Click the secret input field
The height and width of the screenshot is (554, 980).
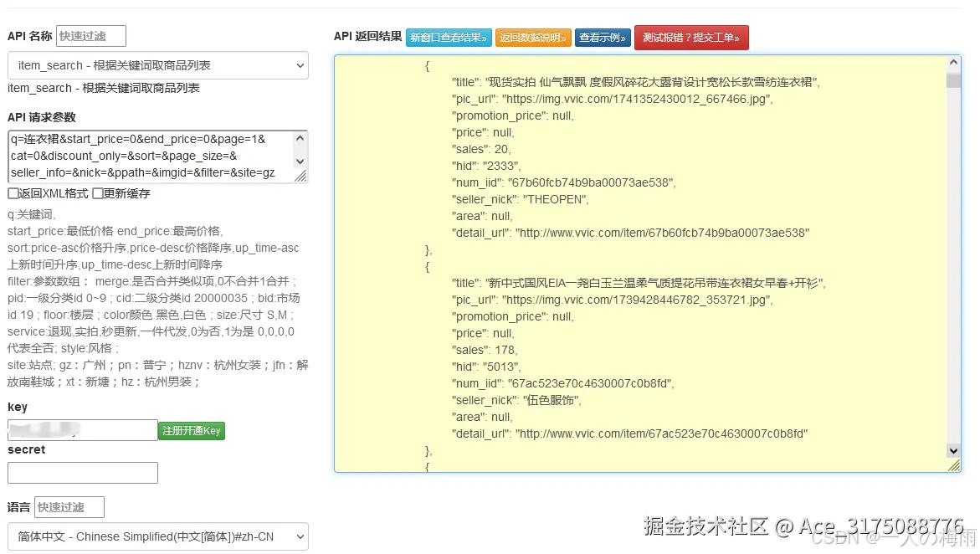point(81,472)
